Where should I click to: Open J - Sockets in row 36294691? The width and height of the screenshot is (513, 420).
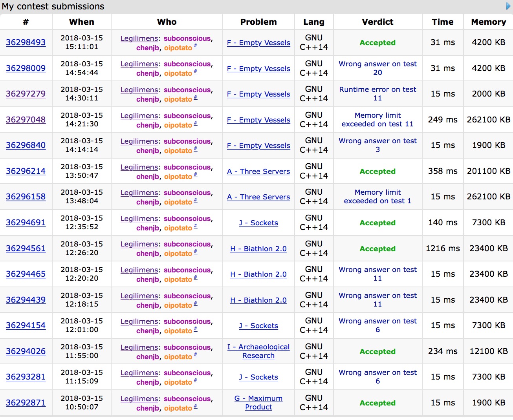click(258, 223)
